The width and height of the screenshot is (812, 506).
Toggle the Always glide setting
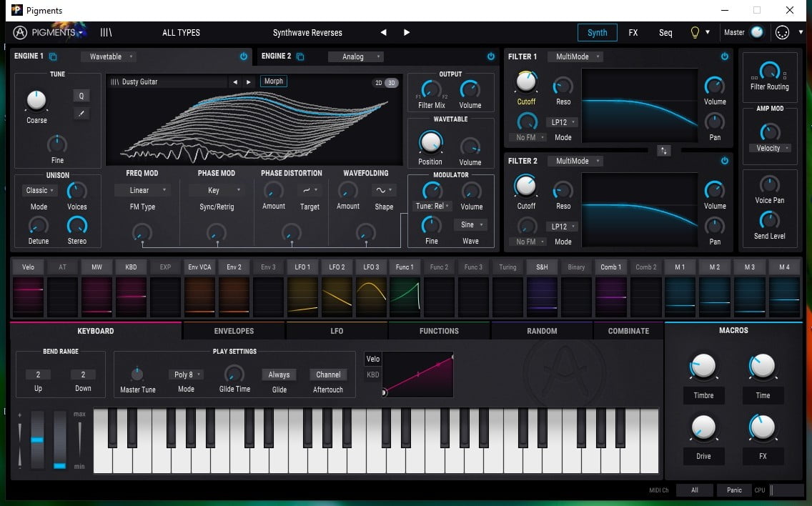click(279, 374)
